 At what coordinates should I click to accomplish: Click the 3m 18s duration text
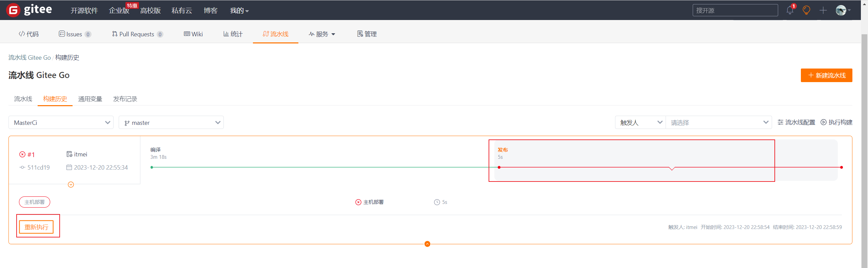click(x=158, y=157)
